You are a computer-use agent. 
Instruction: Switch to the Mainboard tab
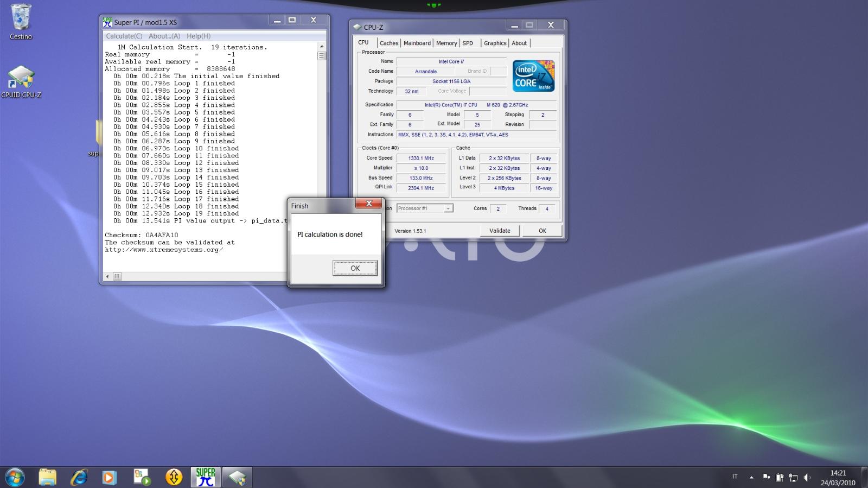click(417, 43)
